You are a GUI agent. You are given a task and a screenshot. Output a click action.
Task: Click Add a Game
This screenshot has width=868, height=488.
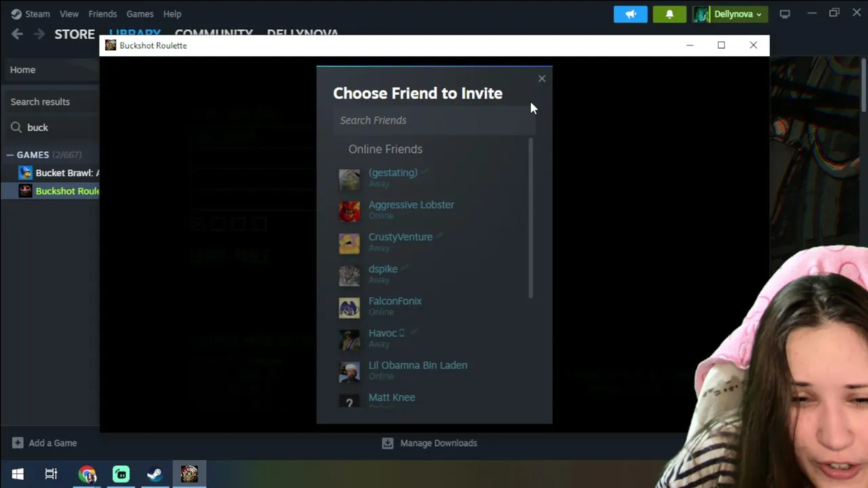click(45, 443)
